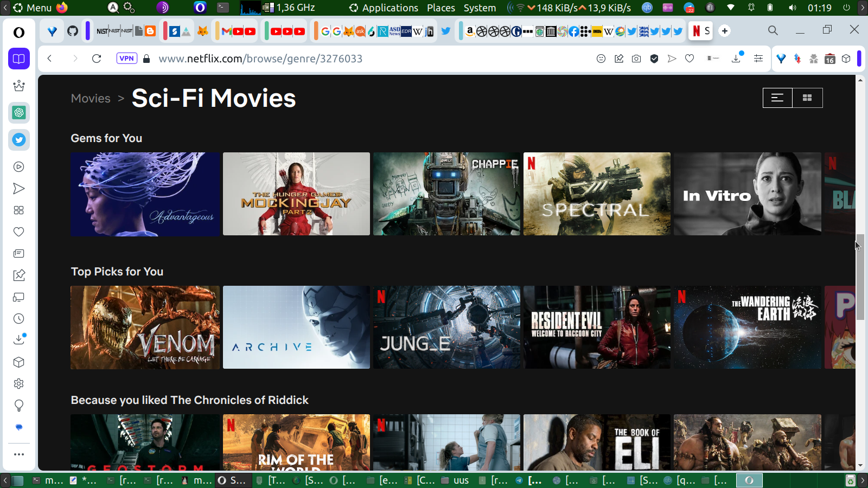
Task: Open the Chappie movie thumbnail
Action: pyautogui.click(x=446, y=194)
